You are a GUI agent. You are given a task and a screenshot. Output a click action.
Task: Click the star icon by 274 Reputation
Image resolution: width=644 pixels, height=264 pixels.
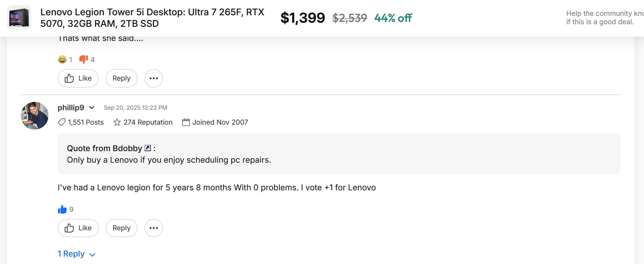click(x=117, y=122)
